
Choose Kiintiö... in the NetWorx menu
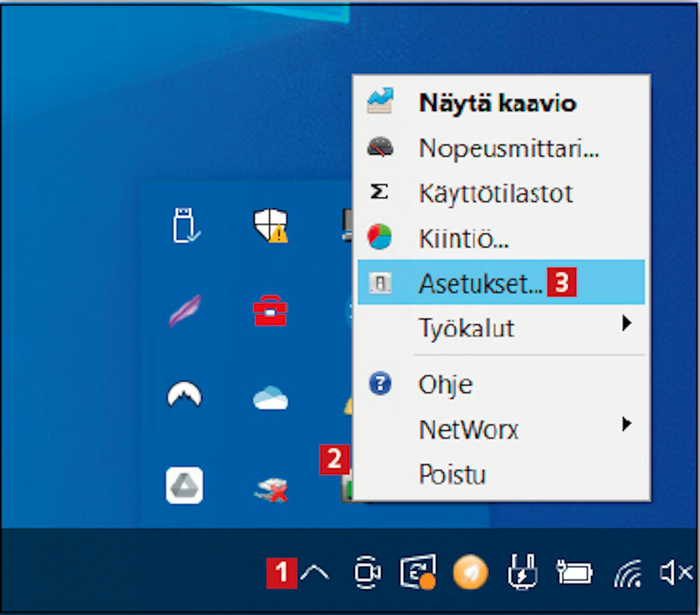pyautogui.click(x=501, y=238)
